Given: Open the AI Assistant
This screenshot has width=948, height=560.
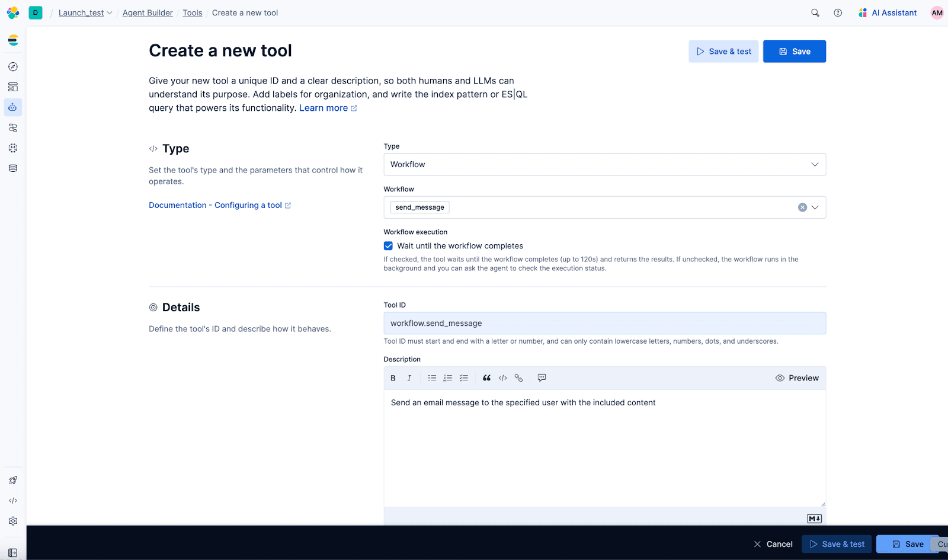Looking at the screenshot, I should coord(887,12).
